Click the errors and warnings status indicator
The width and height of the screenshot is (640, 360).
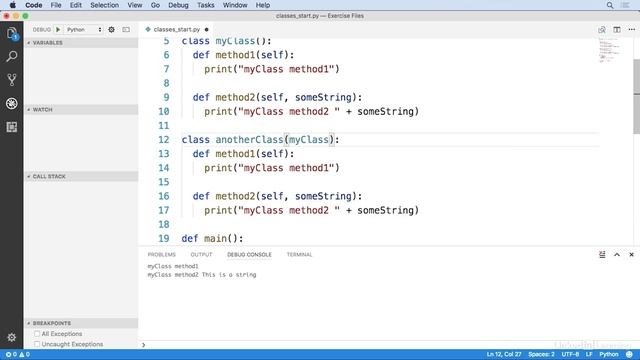(x=18, y=354)
